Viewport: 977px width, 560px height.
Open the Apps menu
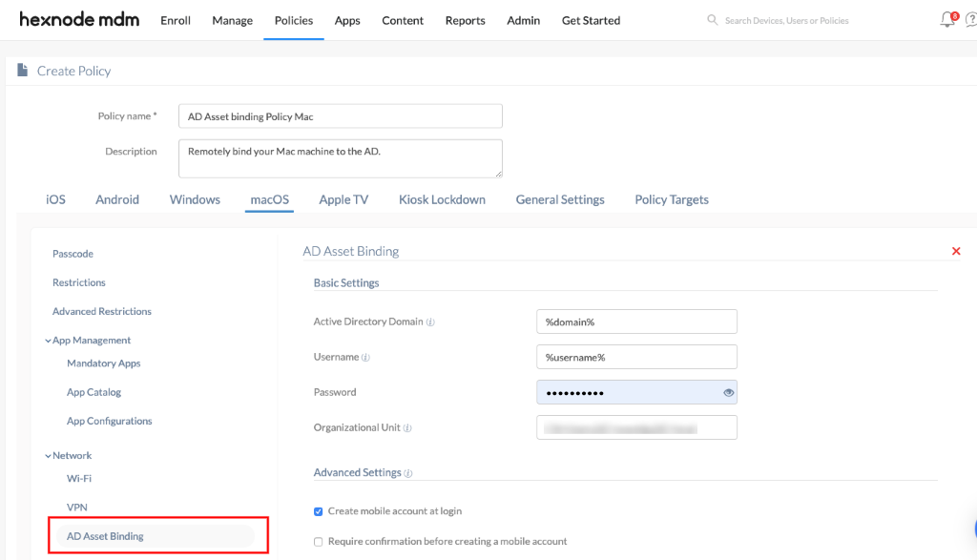coord(347,21)
